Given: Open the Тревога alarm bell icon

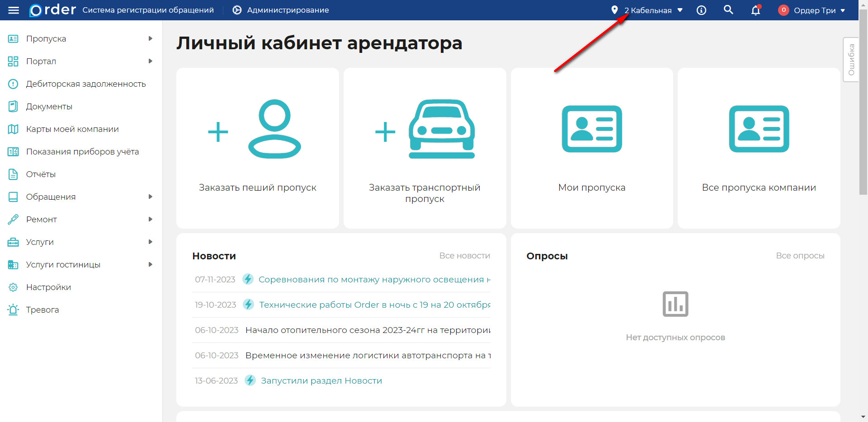Looking at the screenshot, I should [x=13, y=309].
